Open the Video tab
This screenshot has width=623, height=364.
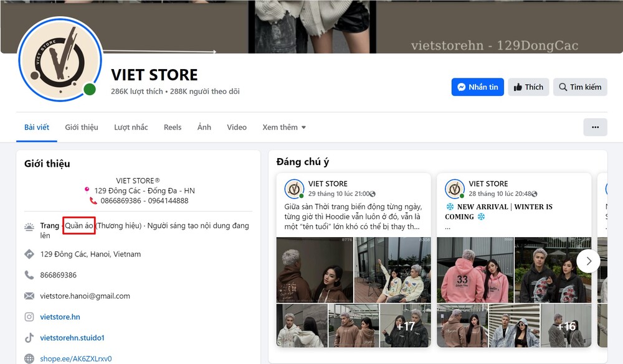tap(237, 128)
